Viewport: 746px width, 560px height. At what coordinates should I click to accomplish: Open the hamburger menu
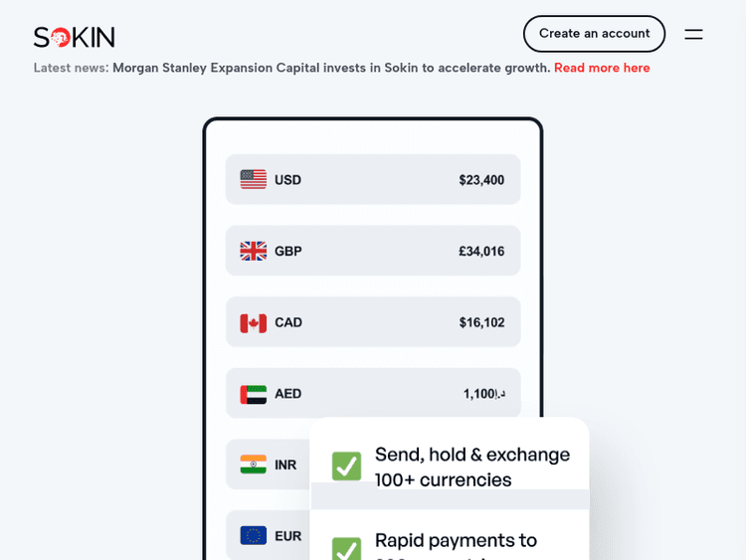[x=693, y=34]
